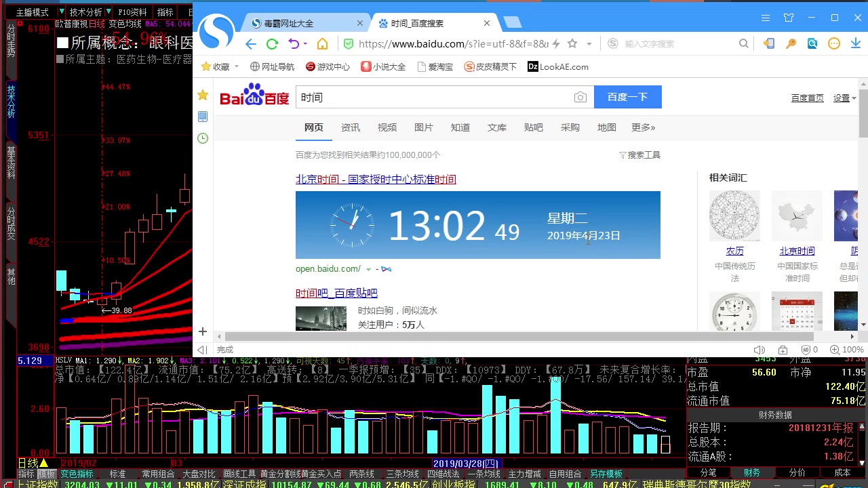The image size is (868, 488).
Task: Click the magnifier search icon in toolbar
Action: (x=744, y=43)
